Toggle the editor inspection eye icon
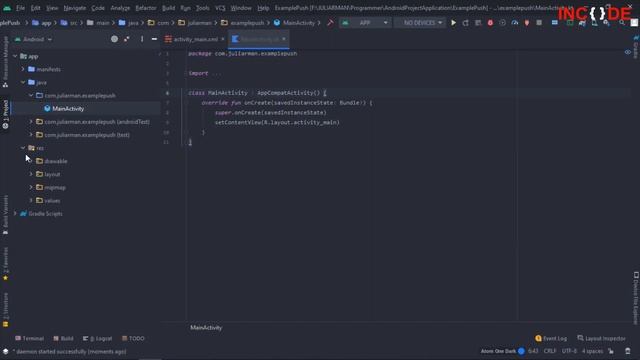The image size is (640, 360). (x=628, y=52)
